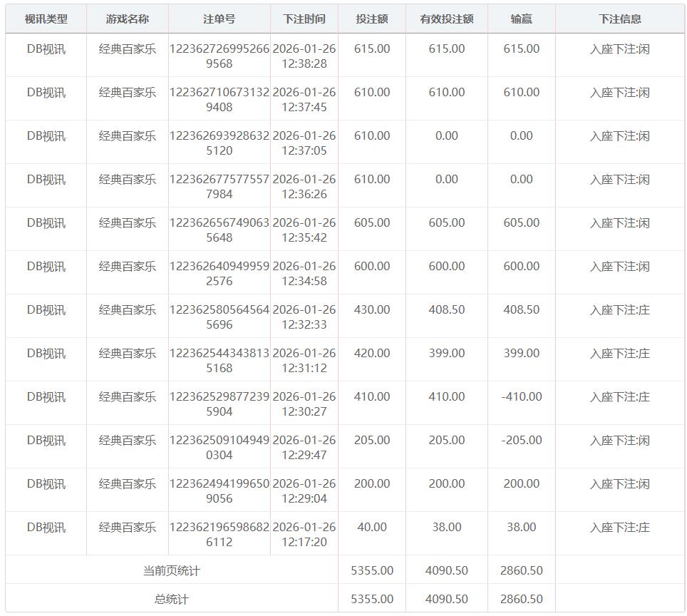Click order number ending in 6112
The image size is (687, 616).
pyautogui.click(x=219, y=535)
